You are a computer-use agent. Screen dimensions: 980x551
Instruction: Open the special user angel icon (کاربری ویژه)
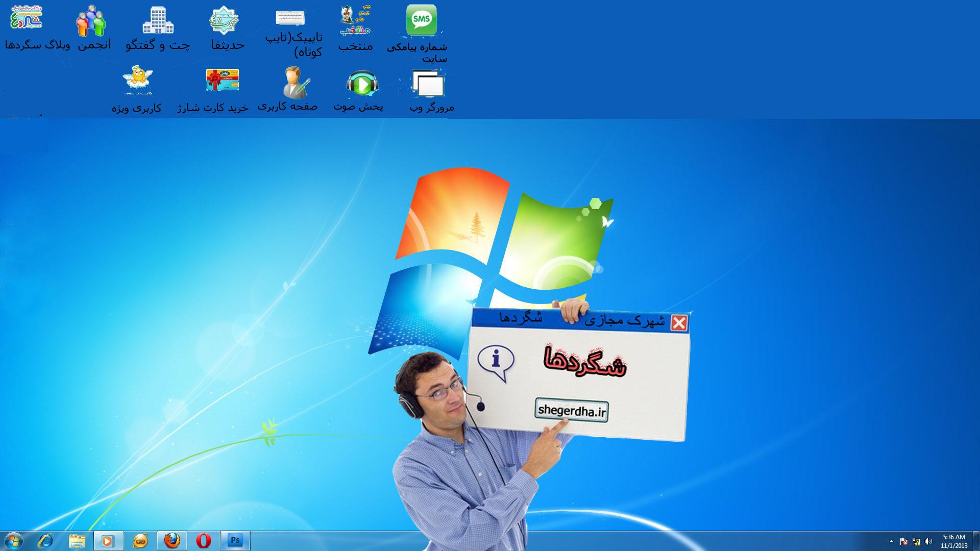(x=137, y=79)
